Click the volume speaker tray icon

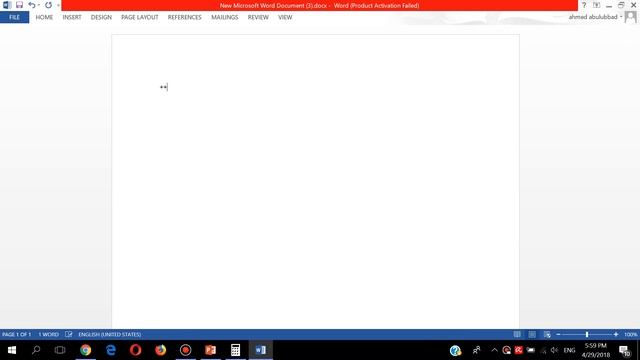(554, 350)
